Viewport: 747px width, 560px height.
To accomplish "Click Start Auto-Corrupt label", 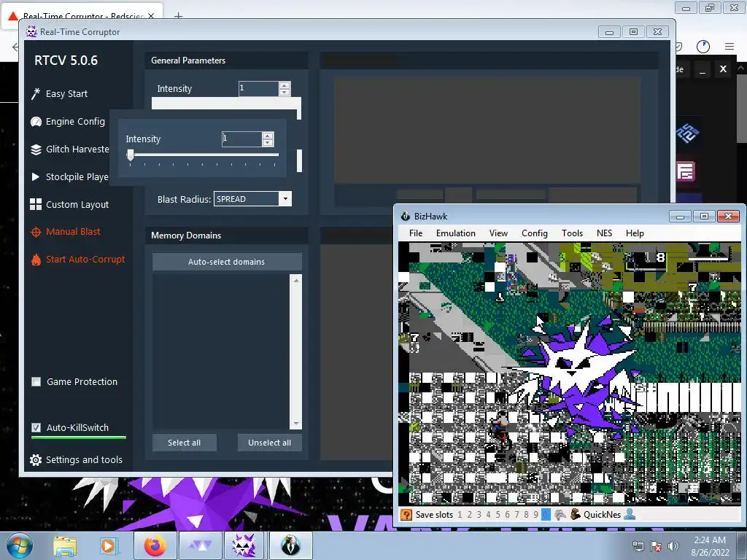I will point(85,260).
